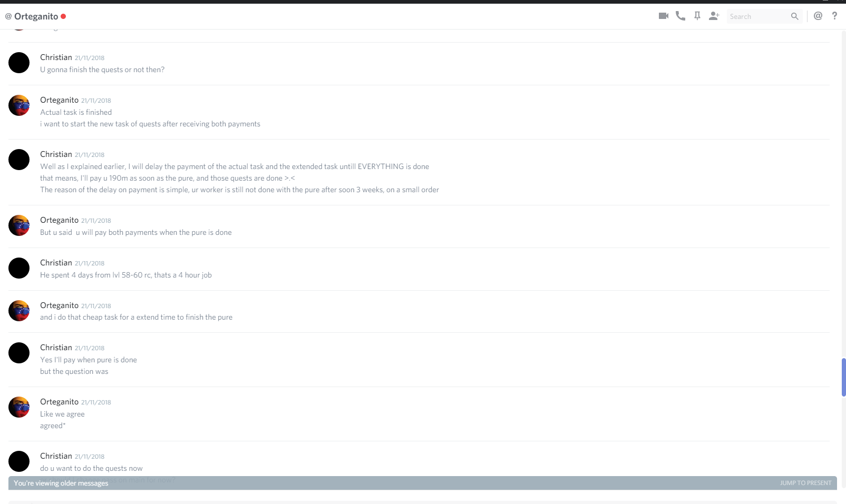Open Christian's avatar next to 'He spent 4 days'
This screenshot has width=846, height=504.
click(x=19, y=268)
